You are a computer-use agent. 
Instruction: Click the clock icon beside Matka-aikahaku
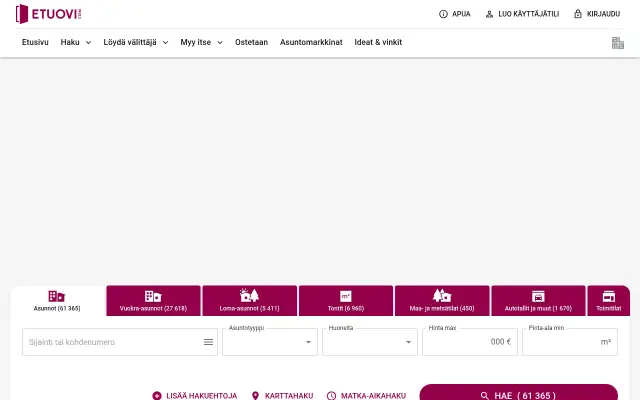[331, 396]
